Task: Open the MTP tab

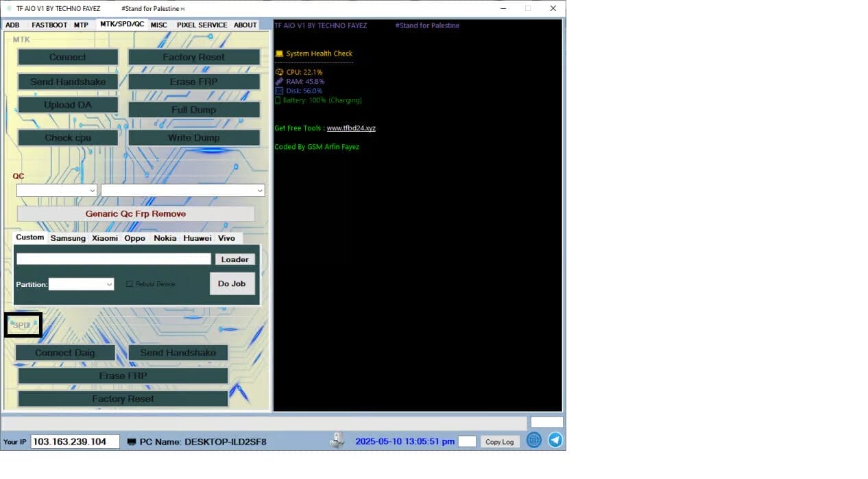Action: coord(81,25)
